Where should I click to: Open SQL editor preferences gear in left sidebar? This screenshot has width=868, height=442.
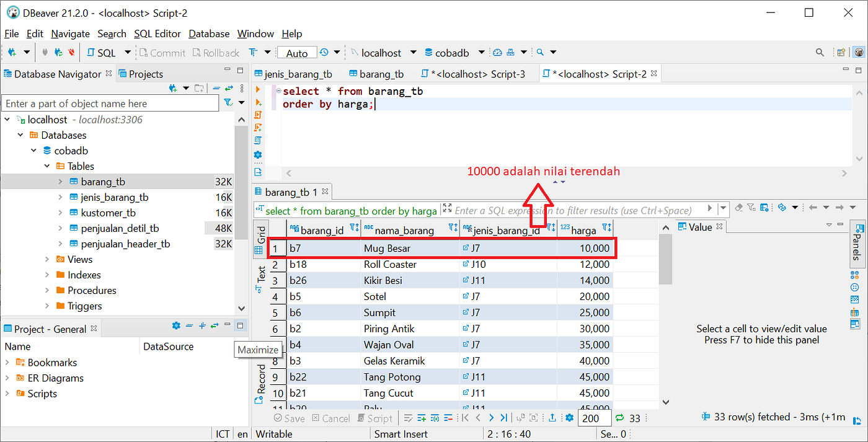tap(259, 155)
